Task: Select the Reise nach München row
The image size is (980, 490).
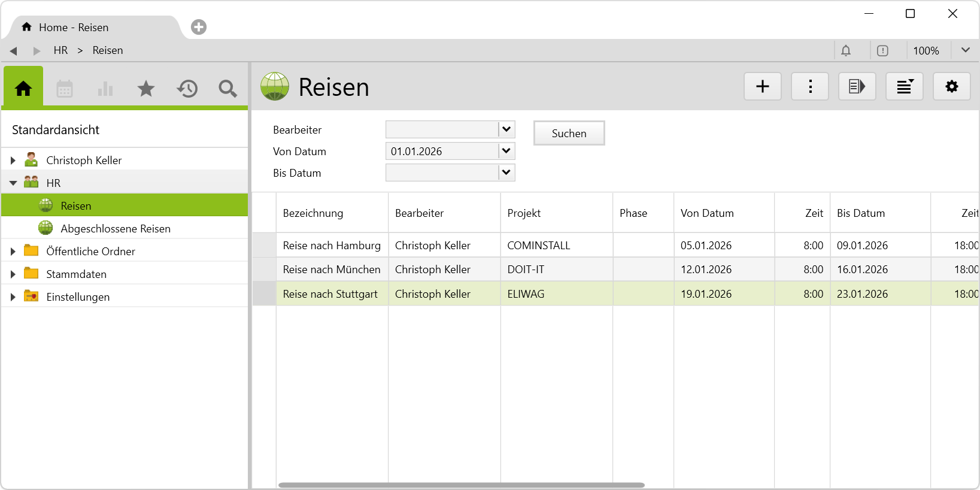Action: (x=332, y=270)
